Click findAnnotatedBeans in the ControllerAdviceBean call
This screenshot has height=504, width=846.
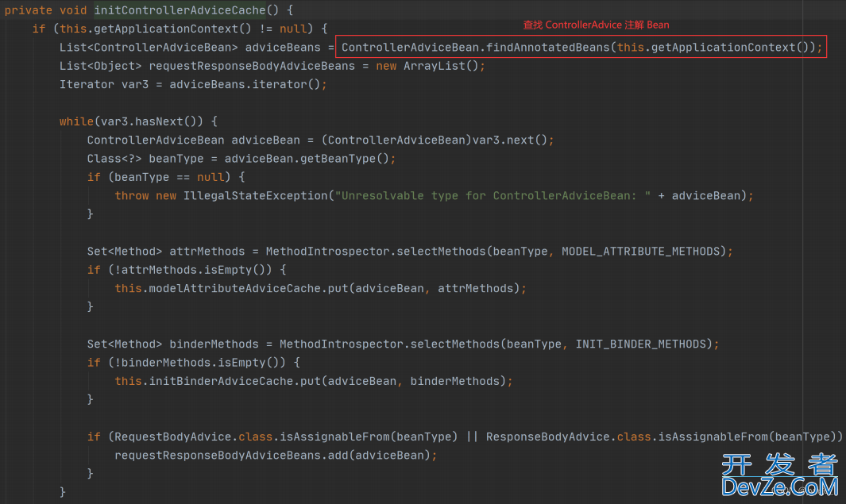click(x=547, y=48)
